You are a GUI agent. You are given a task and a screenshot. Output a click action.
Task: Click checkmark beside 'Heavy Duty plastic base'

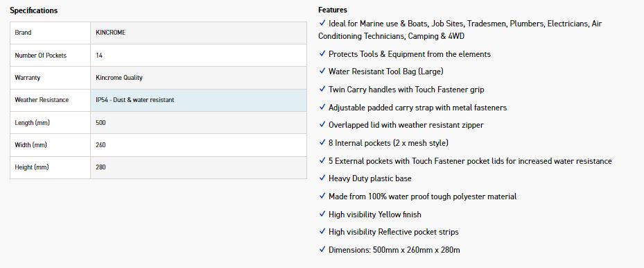(322, 178)
